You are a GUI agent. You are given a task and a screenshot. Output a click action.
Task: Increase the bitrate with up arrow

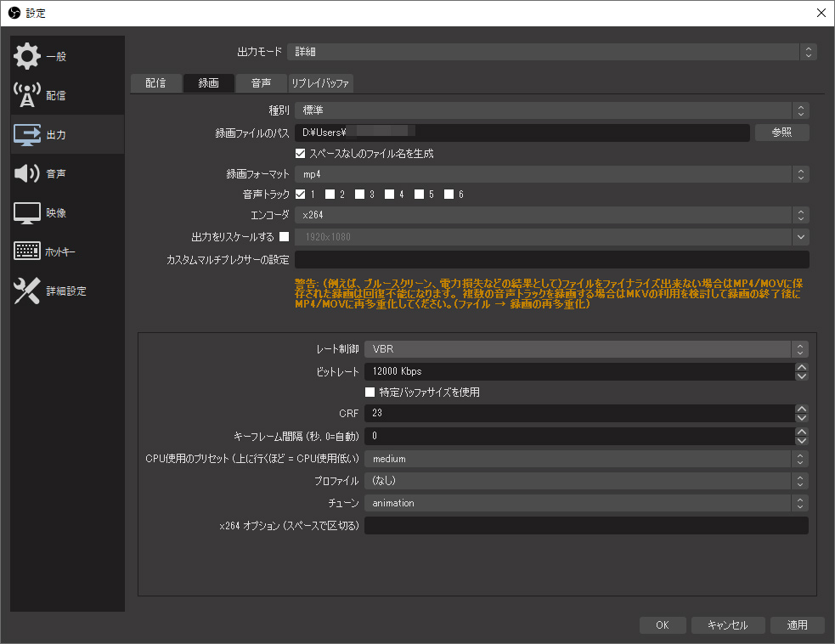tap(801, 367)
